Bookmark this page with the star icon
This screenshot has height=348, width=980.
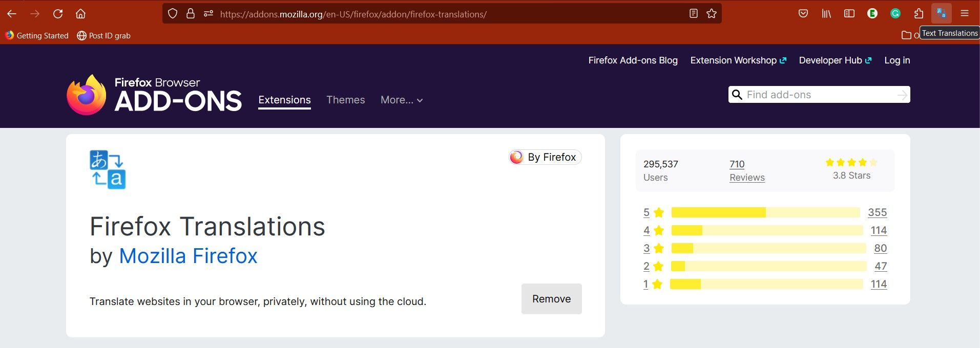pyautogui.click(x=712, y=14)
